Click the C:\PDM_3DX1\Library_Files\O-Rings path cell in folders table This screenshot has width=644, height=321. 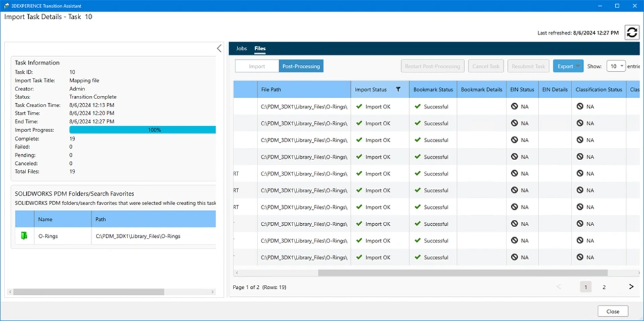(x=154, y=236)
